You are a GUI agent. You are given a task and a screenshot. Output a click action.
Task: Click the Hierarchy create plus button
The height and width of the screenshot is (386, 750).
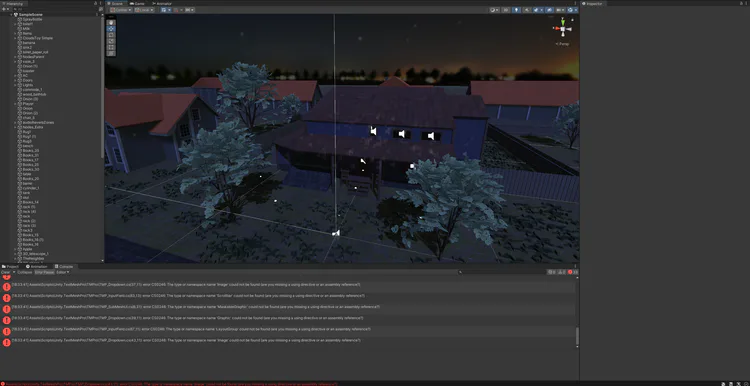(x=4, y=9)
